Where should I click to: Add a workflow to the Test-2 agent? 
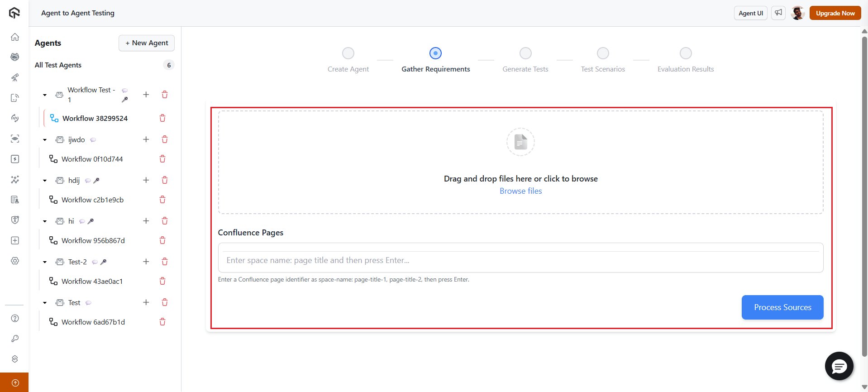tap(146, 262)
